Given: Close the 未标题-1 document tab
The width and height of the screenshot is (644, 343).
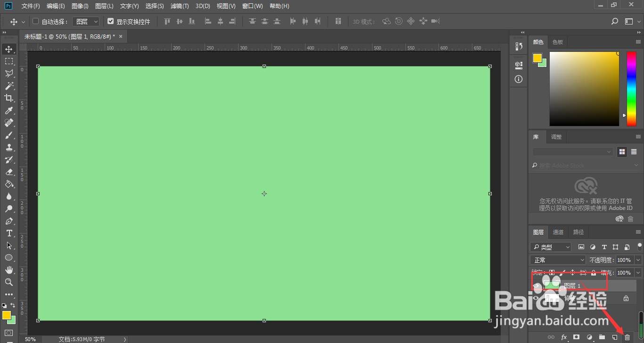Looking at the screenshot, I should click(x=121, y=36).
